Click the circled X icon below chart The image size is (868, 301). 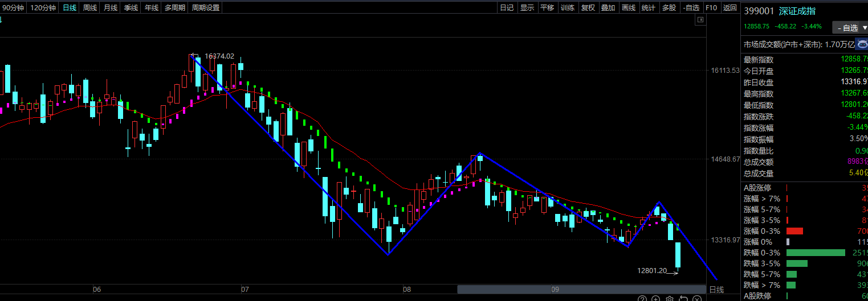click(697, 299)
